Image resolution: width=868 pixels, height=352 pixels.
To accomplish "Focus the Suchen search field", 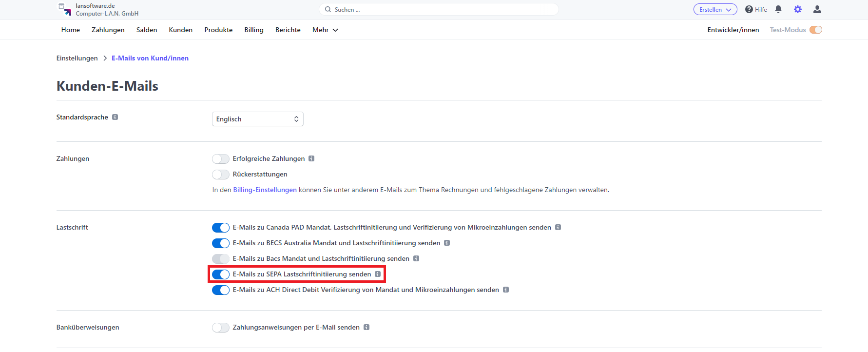I will click(x=439, y=9).
